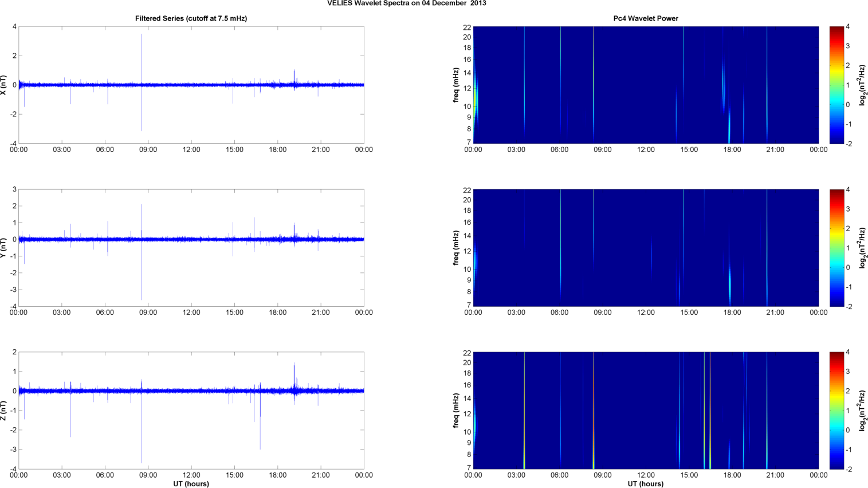Click 15:00 tick label under Y series plot
Screen dimensions: 868x488
(x=234, y=313)
